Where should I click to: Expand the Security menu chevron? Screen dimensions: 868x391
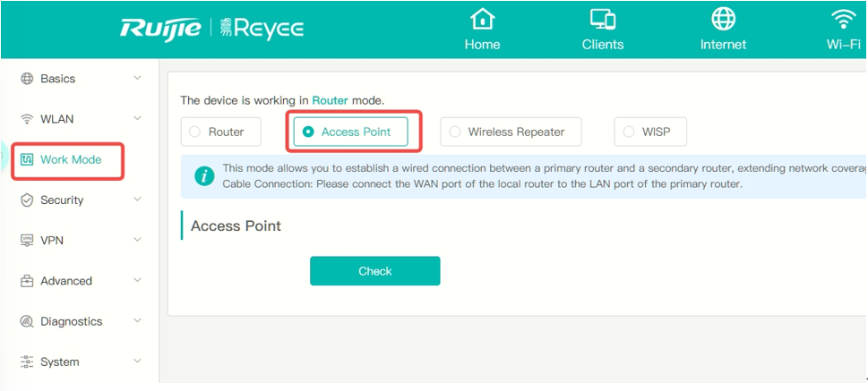click(138, 200)
